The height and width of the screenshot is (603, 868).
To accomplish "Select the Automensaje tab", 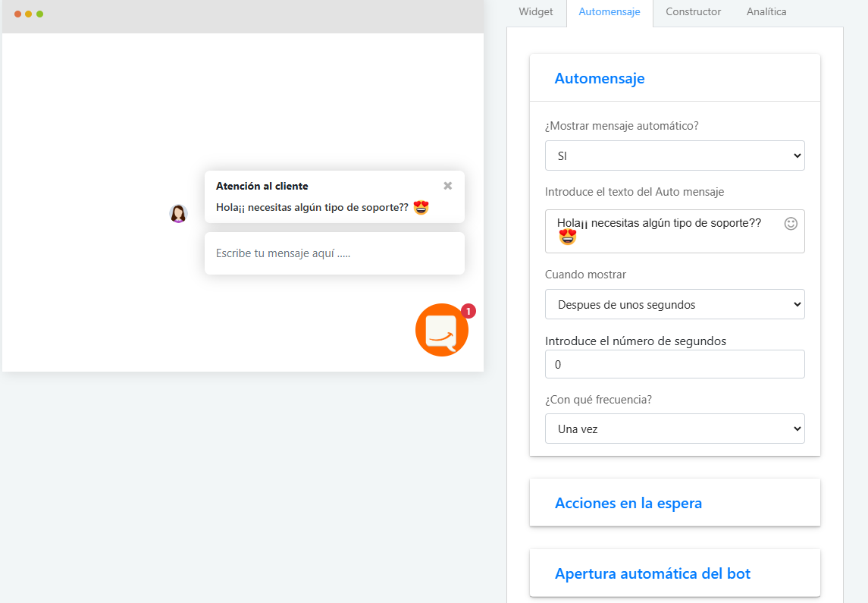I will pyautogui.click(x=609, y=11).
